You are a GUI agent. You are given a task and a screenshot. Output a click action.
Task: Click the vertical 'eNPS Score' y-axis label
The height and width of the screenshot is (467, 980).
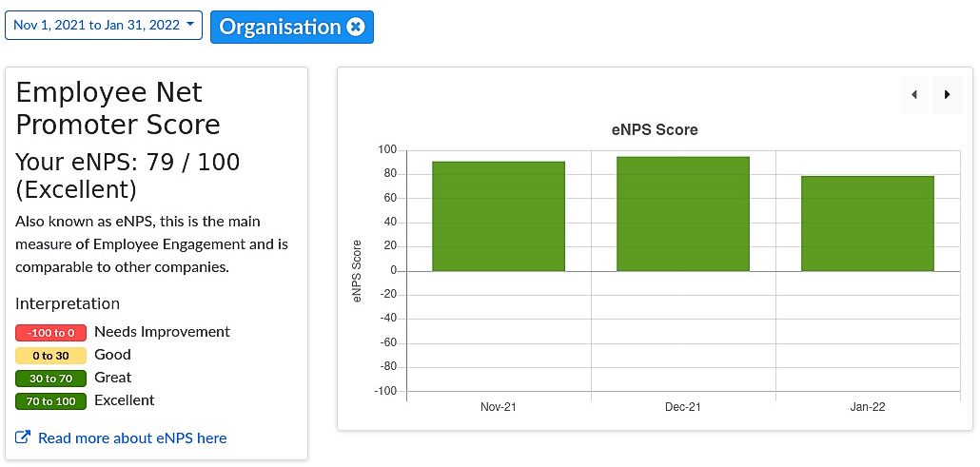coord(358,271)
